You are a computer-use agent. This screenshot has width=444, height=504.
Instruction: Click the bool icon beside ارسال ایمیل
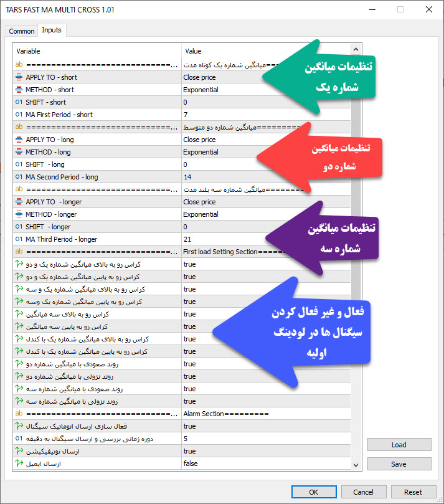19,464
